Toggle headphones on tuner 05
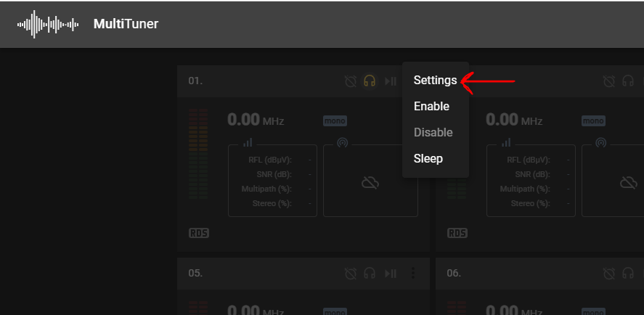 [x=370, y=274]
